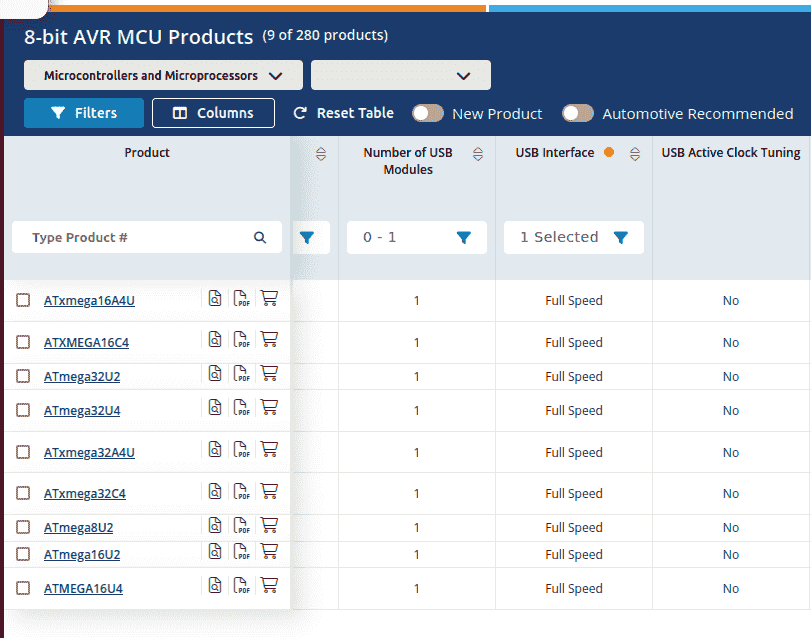
Task: Open document preview icon for ATmega32U4
Action: [215, 408]
